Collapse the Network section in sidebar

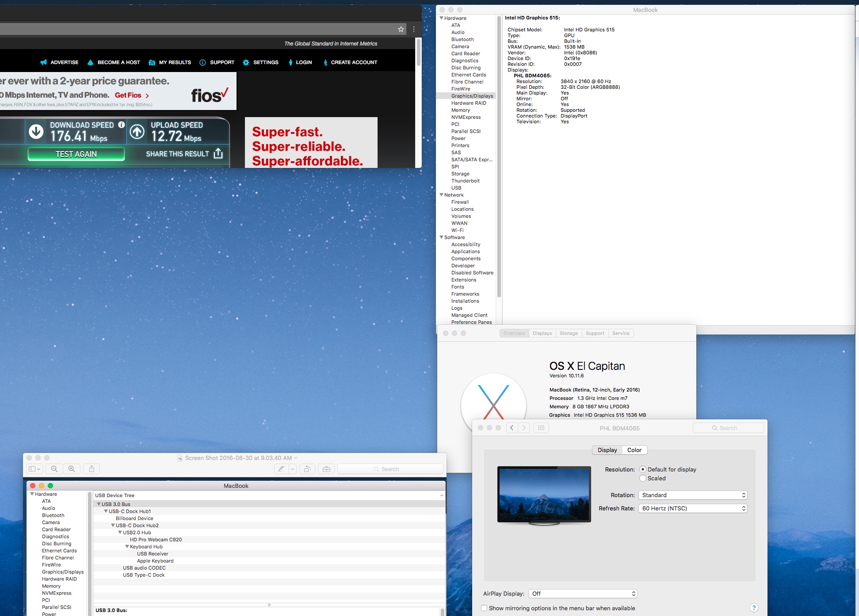(x=441, y=195)
